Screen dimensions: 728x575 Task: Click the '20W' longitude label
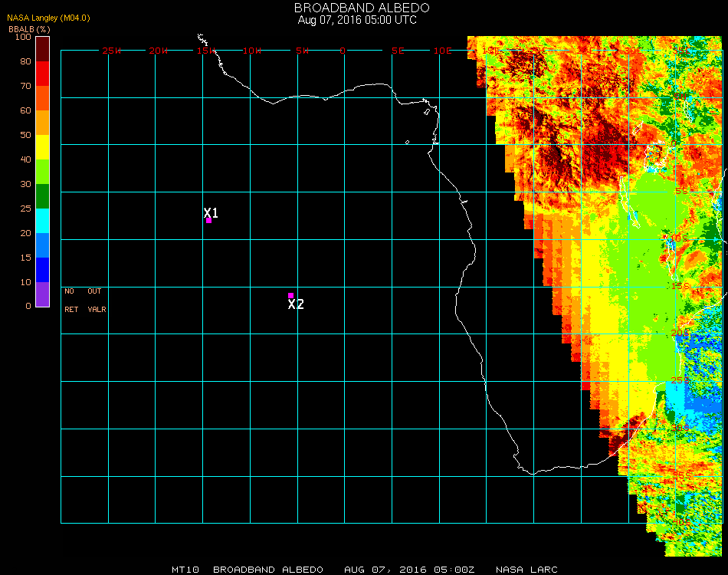(159, 51)
